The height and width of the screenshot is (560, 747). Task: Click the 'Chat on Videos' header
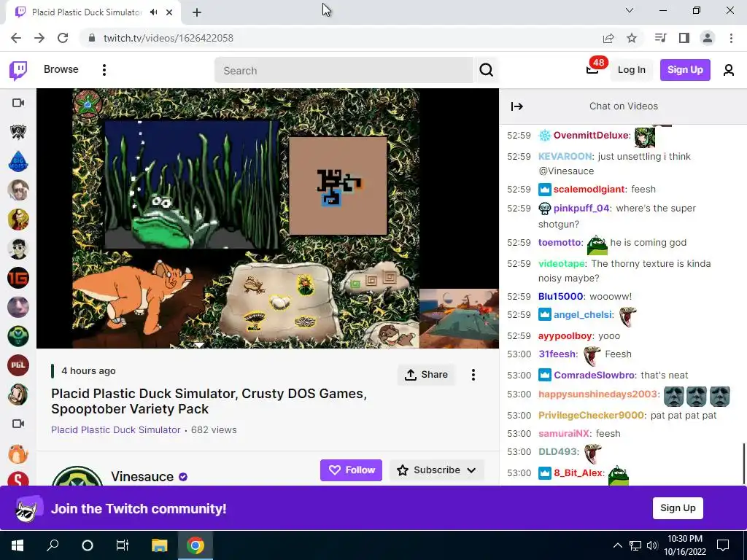623,106
